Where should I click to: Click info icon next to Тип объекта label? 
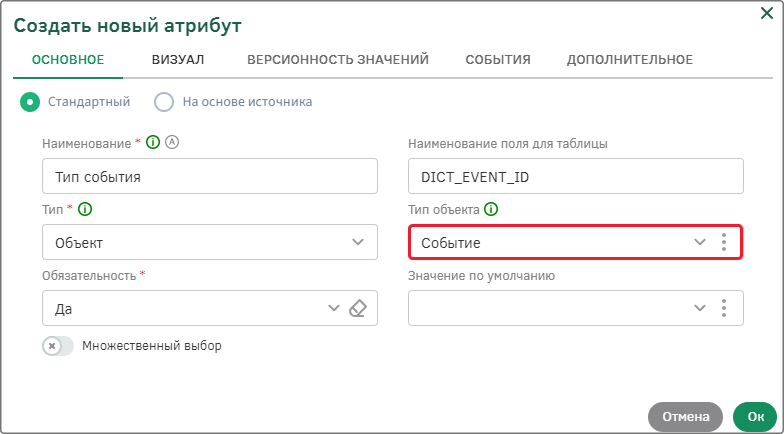pyautogui.click(x=492, y=210)
